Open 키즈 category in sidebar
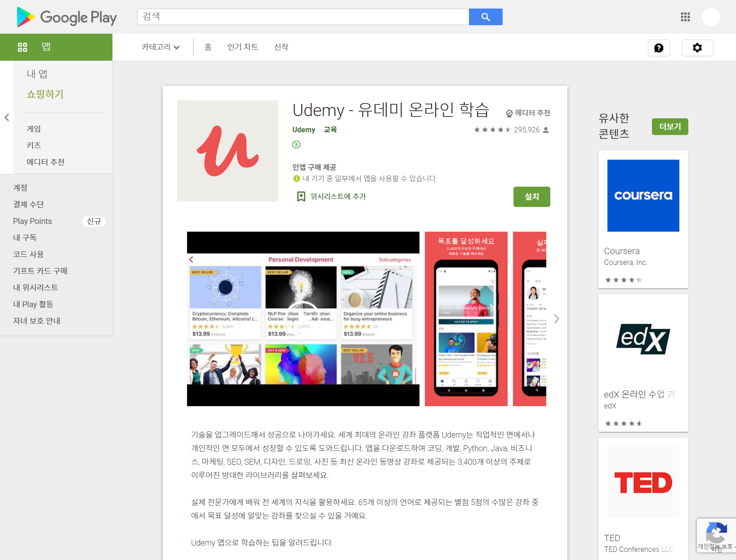The width and height of the screenshot is (736, 560). (34, 145)
